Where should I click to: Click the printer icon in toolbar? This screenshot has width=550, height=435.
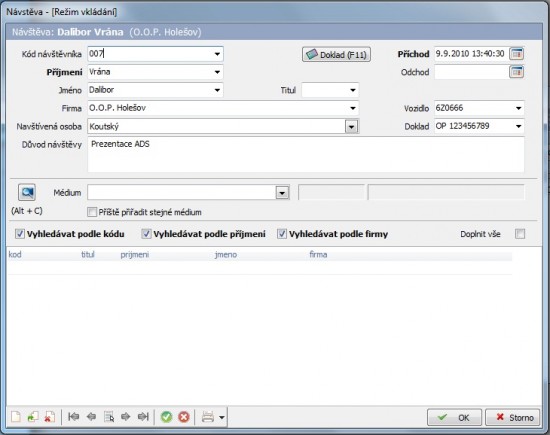pyautogui.click(x=208, y=417)
